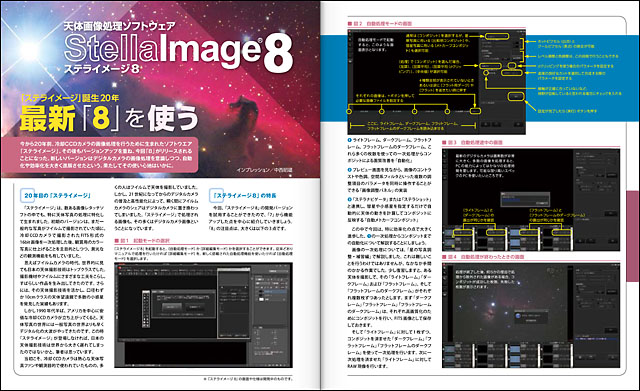Click the Figure 3 caption 図3 自動処理途中の画面

point(472,143)
